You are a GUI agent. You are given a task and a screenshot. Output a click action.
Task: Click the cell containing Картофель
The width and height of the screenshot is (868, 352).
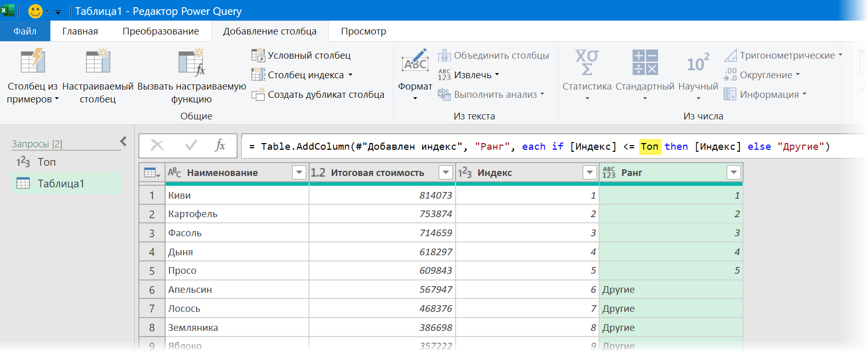pos(237,214)
